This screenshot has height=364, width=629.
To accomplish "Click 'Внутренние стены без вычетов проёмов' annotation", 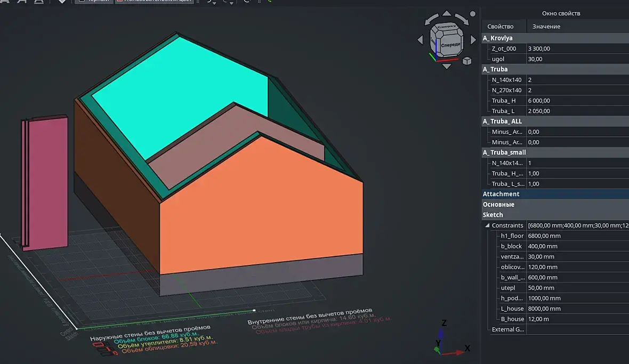I will click(x=310, y=316).
